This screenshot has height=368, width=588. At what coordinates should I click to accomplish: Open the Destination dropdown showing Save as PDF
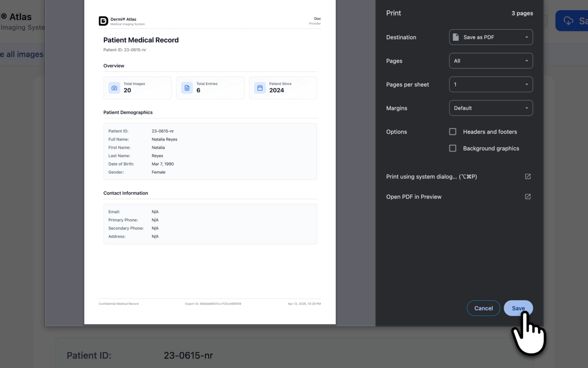pos(491,37)
